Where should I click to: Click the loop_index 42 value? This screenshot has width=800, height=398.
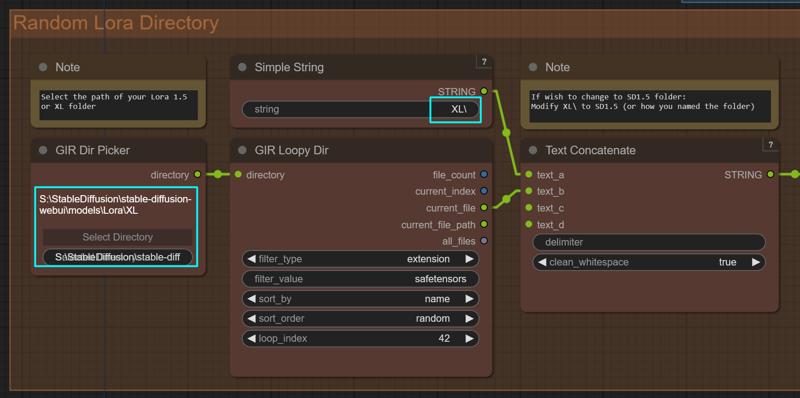(444, 338)
